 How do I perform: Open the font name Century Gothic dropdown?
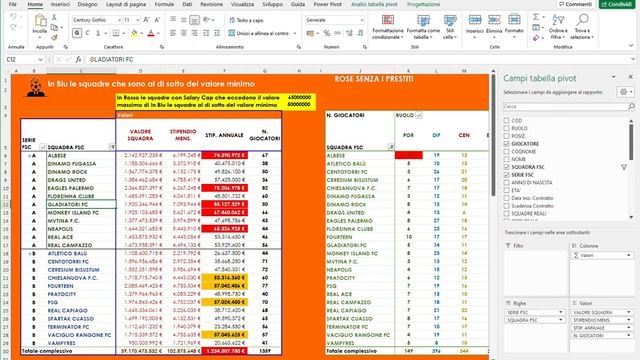tap(119, 20)
